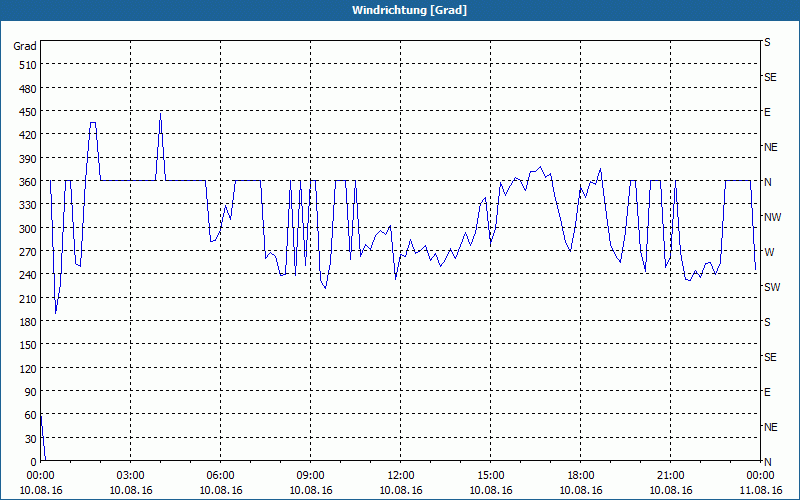The width and height of the screenshot is (800, 500).
Task: Click the 0 y-axis tick label
Action: click(x=34, y=462)
